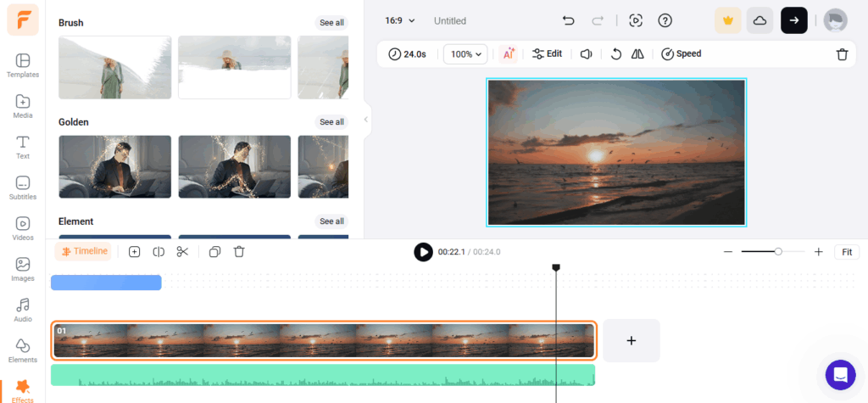This screenshot has width=868, height=403.
Task: Open the Text sidebar panel
Action: pos(23,147)
